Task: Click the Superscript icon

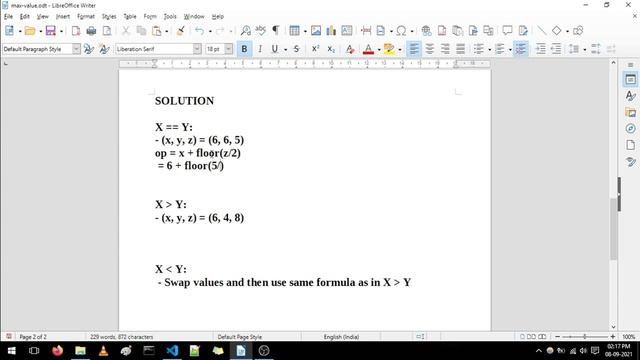Action: click(x=316, y=49)
